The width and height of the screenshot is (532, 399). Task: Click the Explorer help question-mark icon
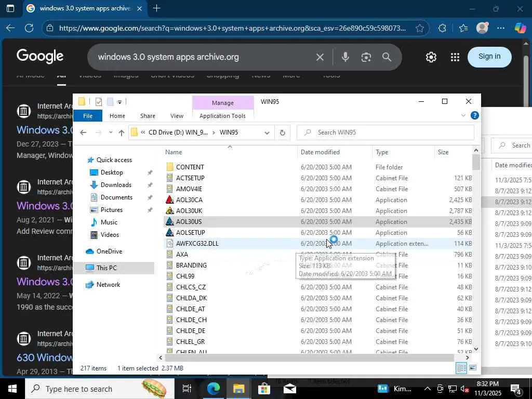(475, 116)
